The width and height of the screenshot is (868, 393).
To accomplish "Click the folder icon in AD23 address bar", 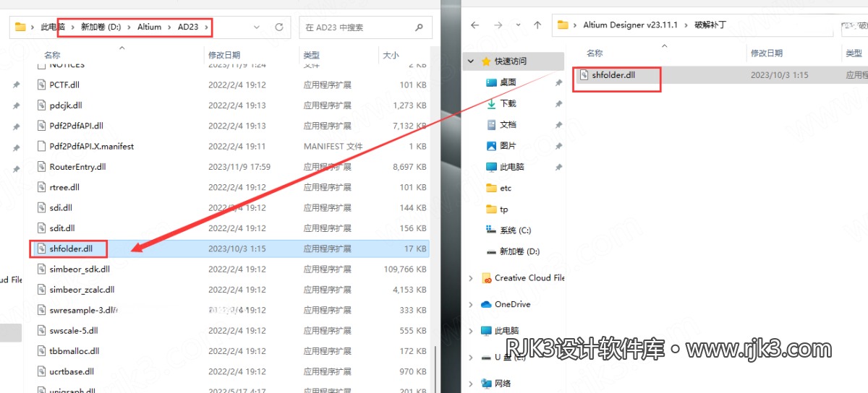I will click(20, 27).
